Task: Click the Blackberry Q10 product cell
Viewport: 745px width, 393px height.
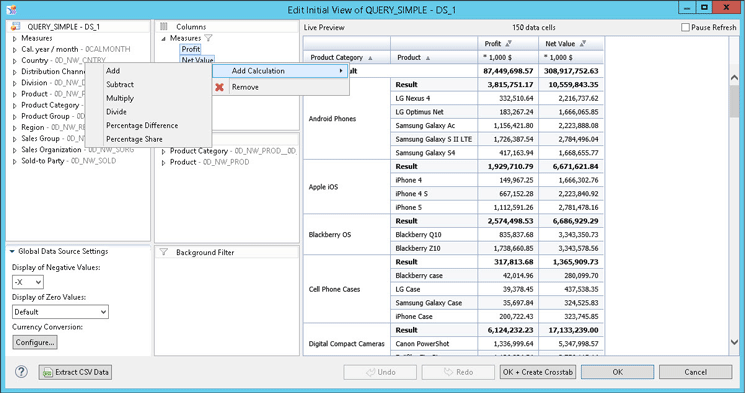Action: pyautogui.click(x=434, y=235)
